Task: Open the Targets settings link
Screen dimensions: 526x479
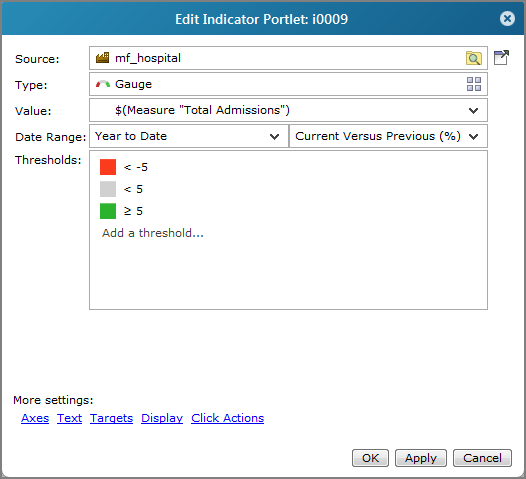Action: (x=111, y=418)
